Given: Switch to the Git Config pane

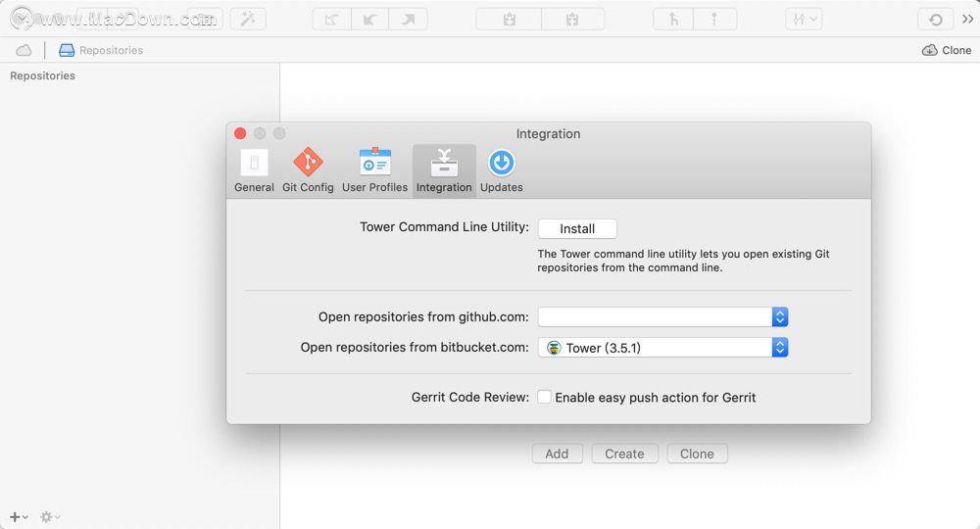Looking at the screenshot, I should [x=308, y=170].
